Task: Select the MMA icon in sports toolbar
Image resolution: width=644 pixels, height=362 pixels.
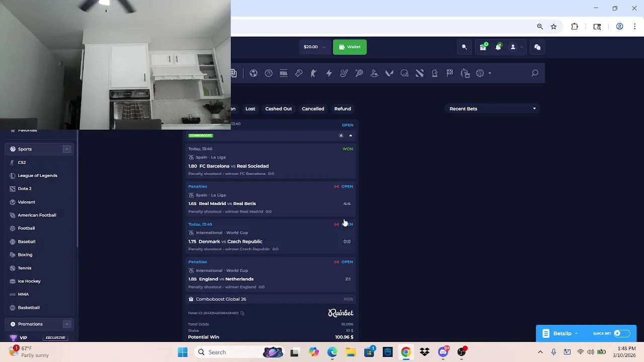Action: [x=284, y=73]
